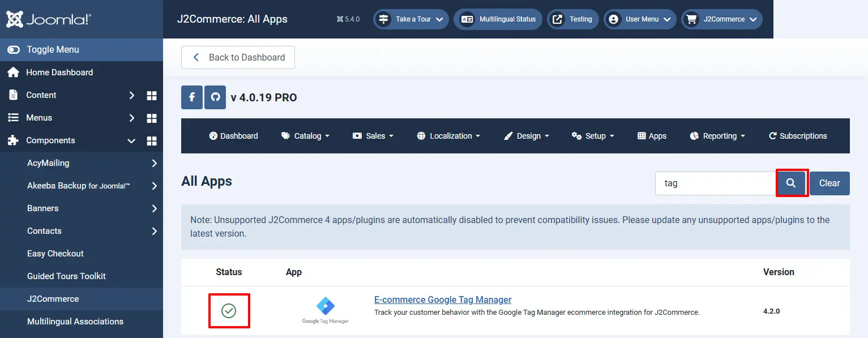
Task: Click the AcyMailing sidebar item
Action: tap(48, 163)
